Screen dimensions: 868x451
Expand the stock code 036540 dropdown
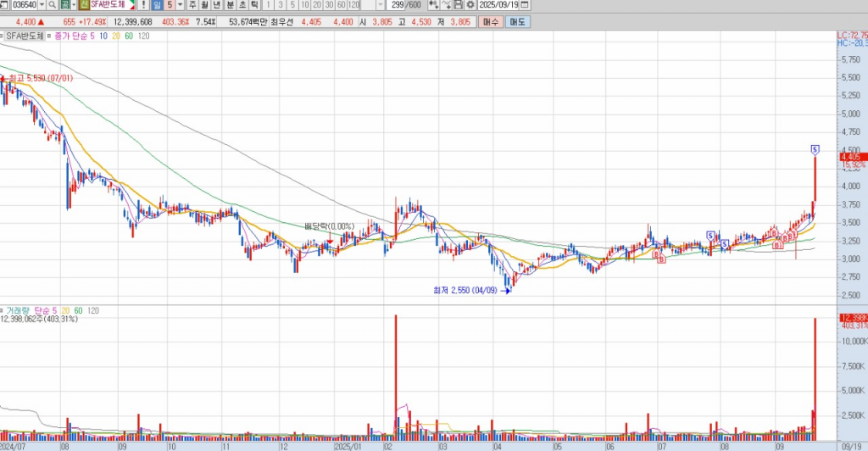(x=42, y=5)
